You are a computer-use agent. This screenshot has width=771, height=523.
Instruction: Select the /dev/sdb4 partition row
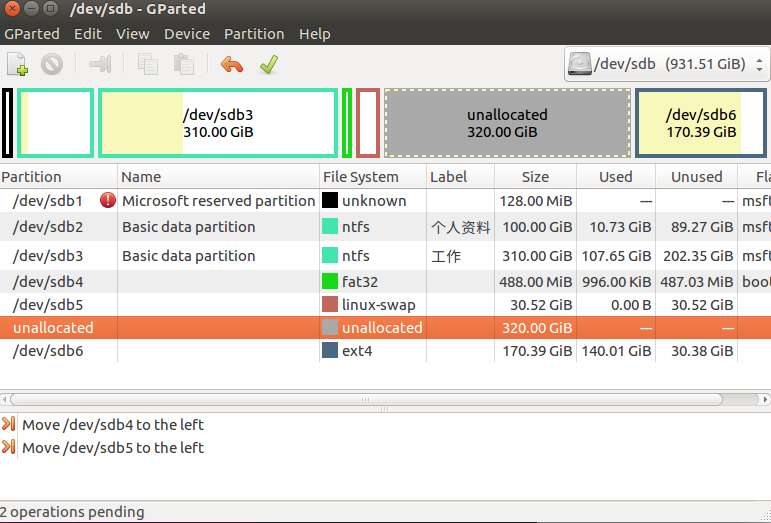(x=386, y=282)
